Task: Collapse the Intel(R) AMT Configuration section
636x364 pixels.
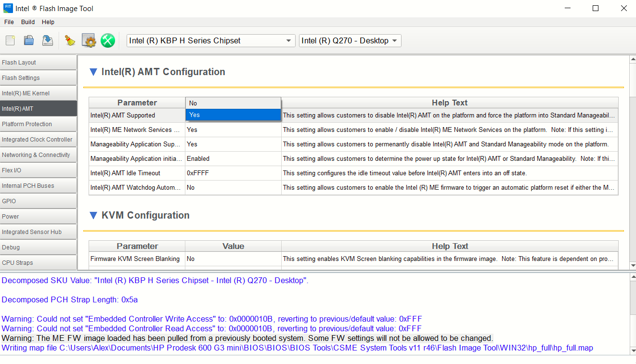Action: [93, 72]
